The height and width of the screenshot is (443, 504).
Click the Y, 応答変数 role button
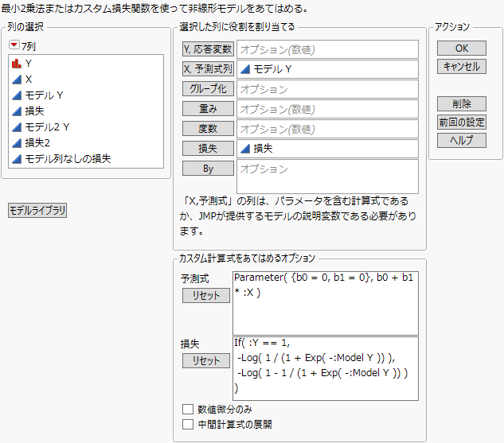(207, 49)
